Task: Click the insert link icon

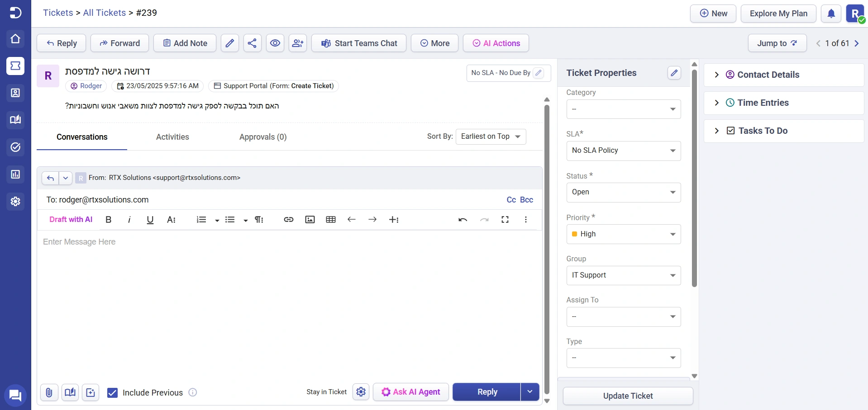Action: [289, 220]
